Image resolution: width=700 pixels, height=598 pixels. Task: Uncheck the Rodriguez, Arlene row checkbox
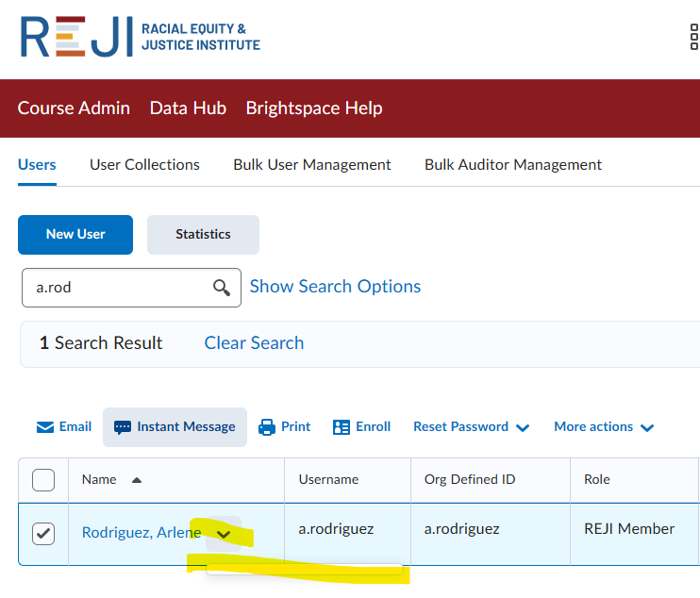[43, 534]
